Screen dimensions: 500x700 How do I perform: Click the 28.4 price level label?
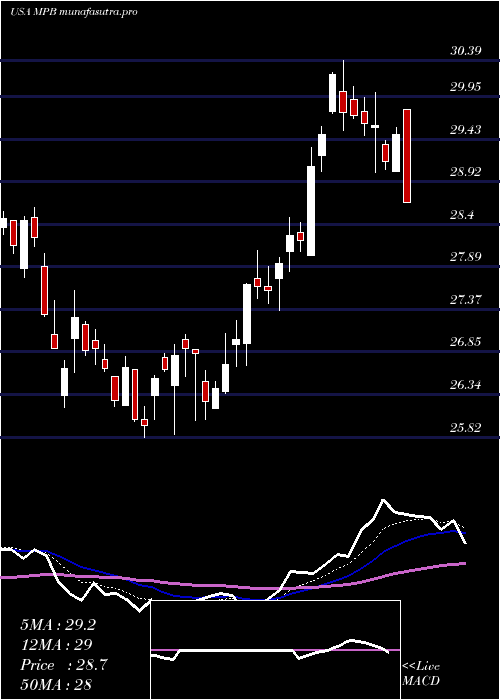pyautogui.click(x=462, y=215)
